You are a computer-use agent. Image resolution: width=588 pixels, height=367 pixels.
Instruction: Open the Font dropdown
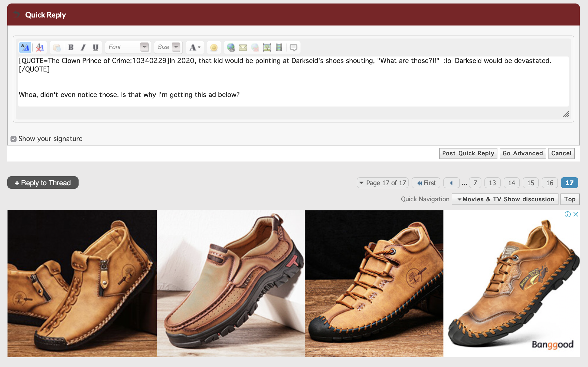pos(128,47)
